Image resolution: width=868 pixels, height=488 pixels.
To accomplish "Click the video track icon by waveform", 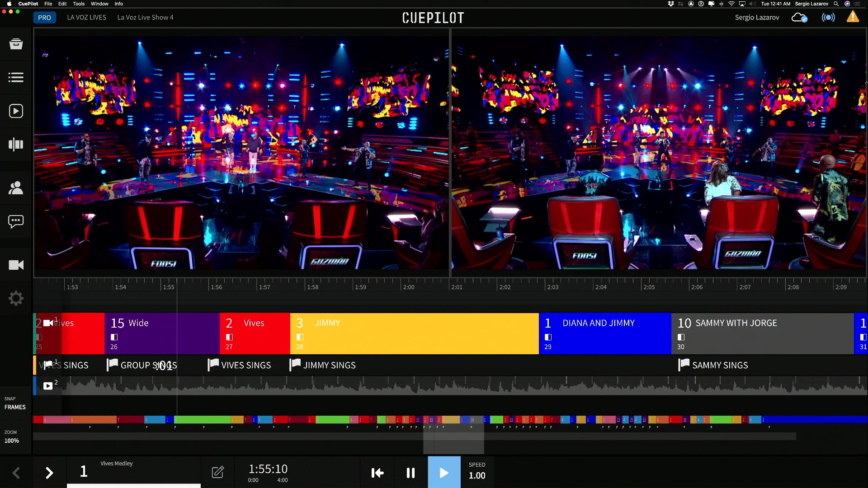I will click(48, 386).
